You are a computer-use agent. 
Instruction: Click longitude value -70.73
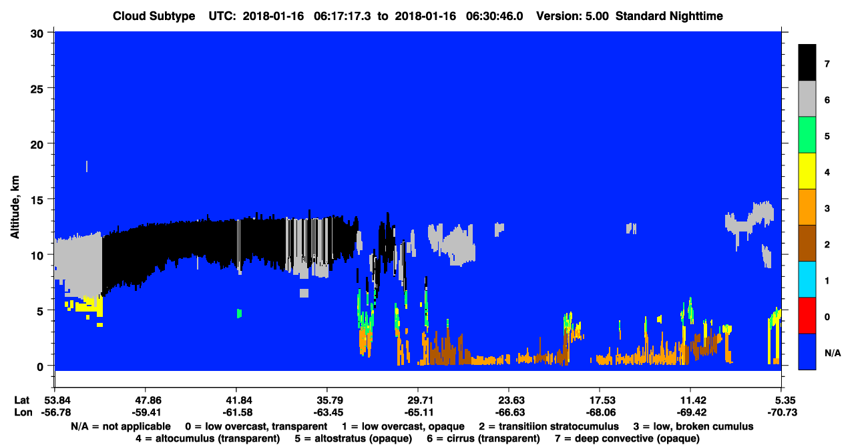pos(781,412)
